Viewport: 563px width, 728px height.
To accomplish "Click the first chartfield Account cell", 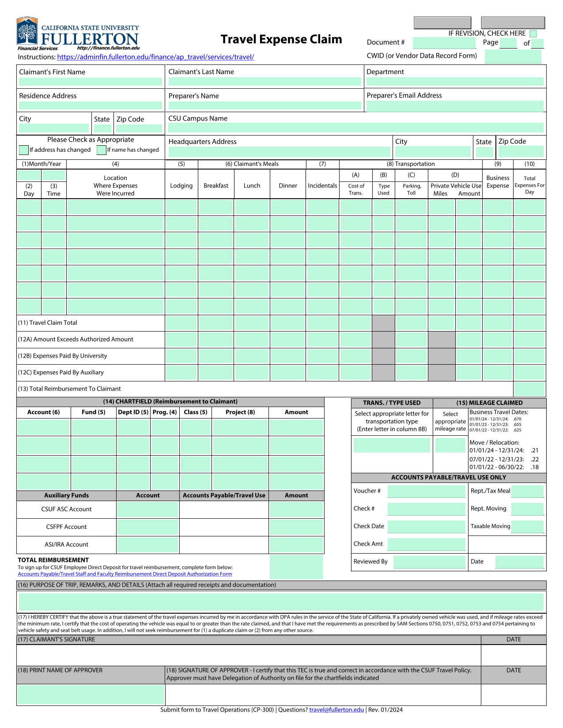I will point(44,428).
